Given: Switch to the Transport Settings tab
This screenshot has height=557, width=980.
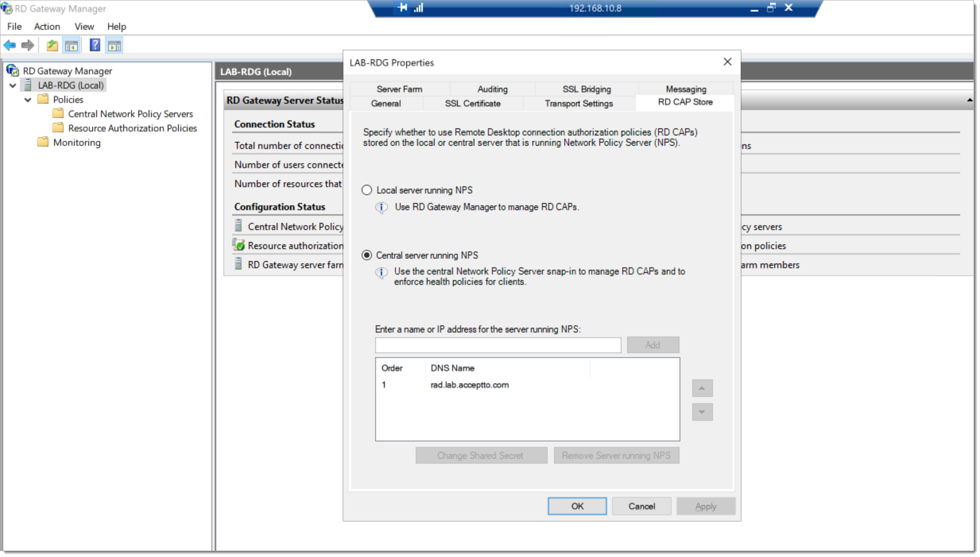Looking at the screenshot, I should [579, 103].
